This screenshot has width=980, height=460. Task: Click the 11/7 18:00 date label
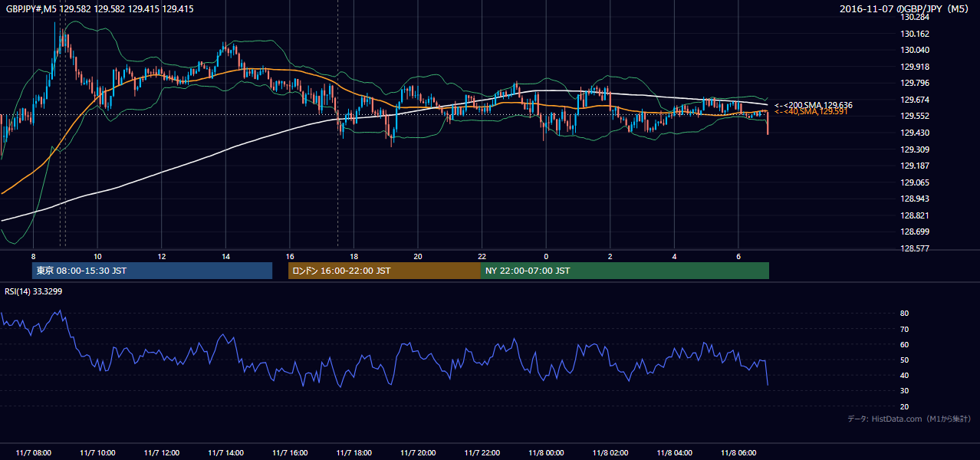pos(354,453)
